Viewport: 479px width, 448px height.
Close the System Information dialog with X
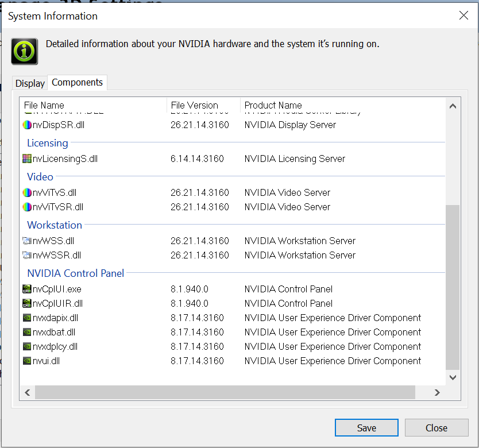pos(463,16)
